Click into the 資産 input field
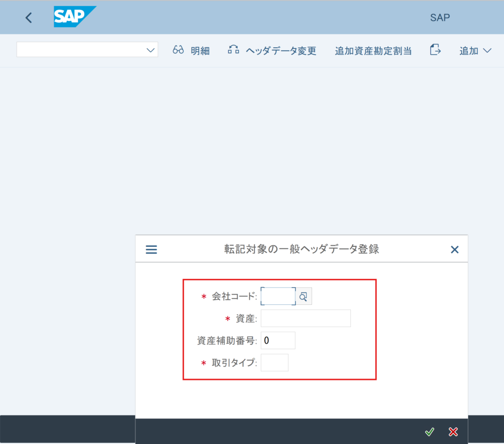This screenshot has height=444, width=504. 306,319
